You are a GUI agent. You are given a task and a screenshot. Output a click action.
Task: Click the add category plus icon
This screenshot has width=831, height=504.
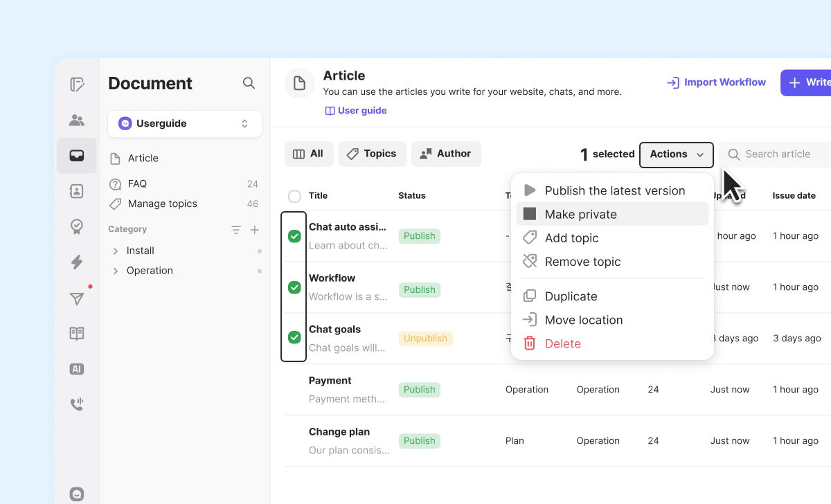pyautogui.click(x=254, y=230)
